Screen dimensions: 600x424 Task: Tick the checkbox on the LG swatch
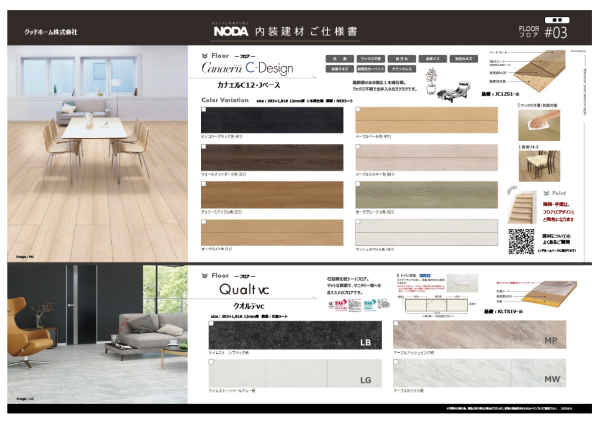[211, 362]
